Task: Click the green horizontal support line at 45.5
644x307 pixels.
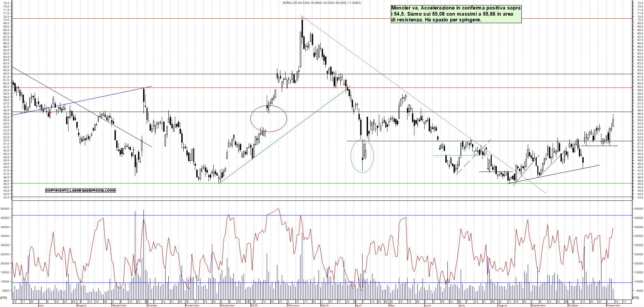Action: [x=204, y=183]
